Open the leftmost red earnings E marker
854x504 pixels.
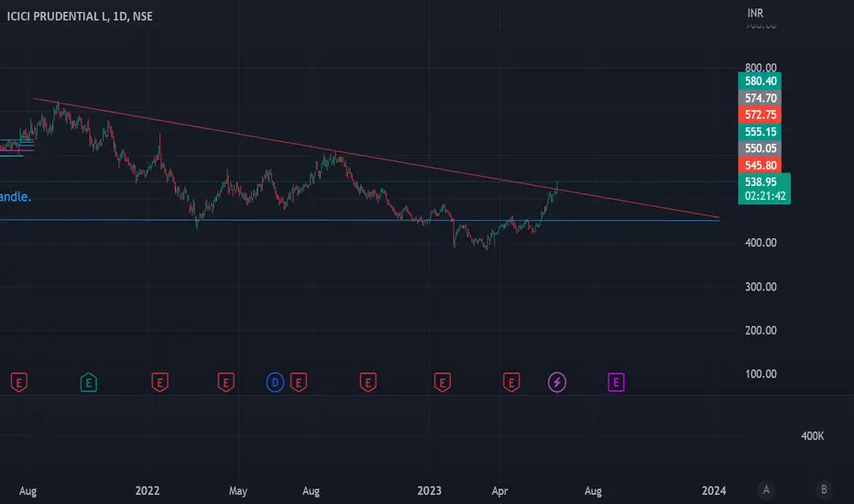tap(19, 382)
